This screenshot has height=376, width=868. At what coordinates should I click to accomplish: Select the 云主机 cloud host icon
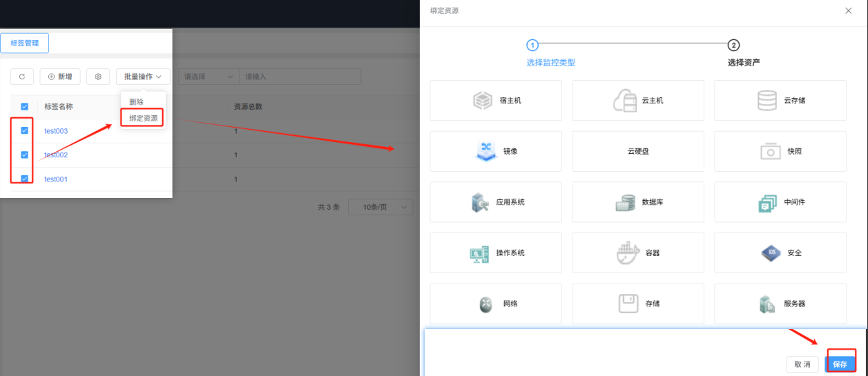(x=625, y=101)
